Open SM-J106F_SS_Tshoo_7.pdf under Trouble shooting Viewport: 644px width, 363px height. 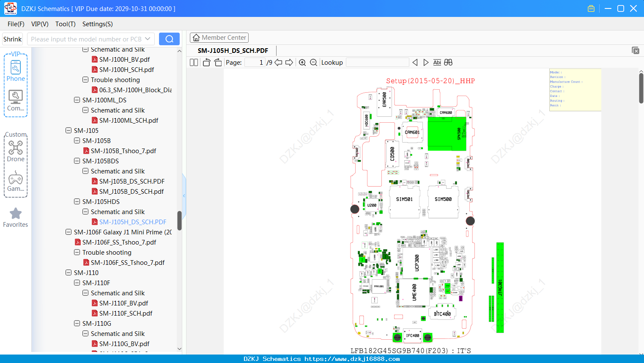coord(128,263)
